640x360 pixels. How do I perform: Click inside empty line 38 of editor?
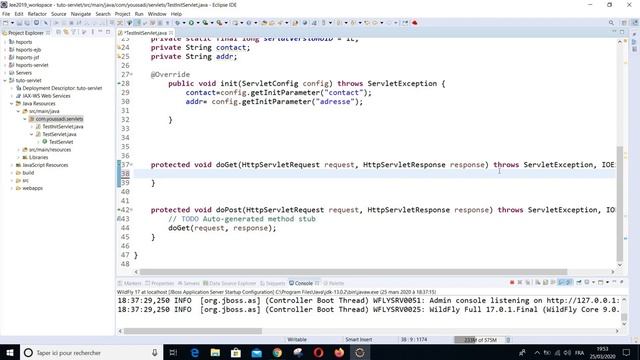(x=374, y=174)
